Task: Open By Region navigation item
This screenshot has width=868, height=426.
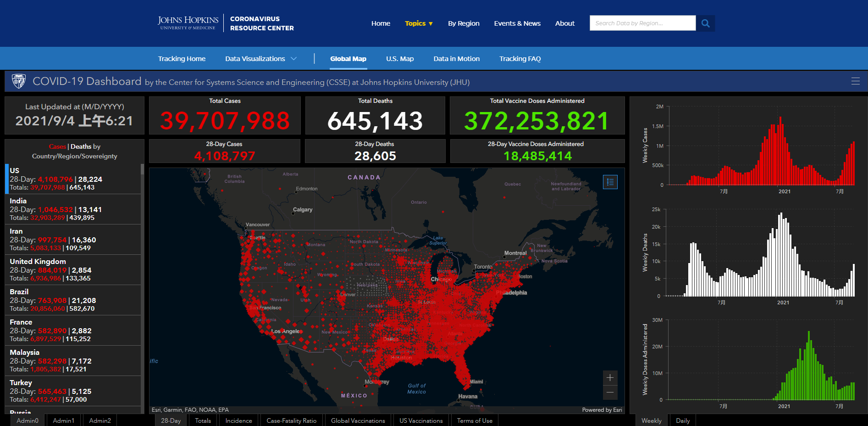Action: tap(464, 23)
